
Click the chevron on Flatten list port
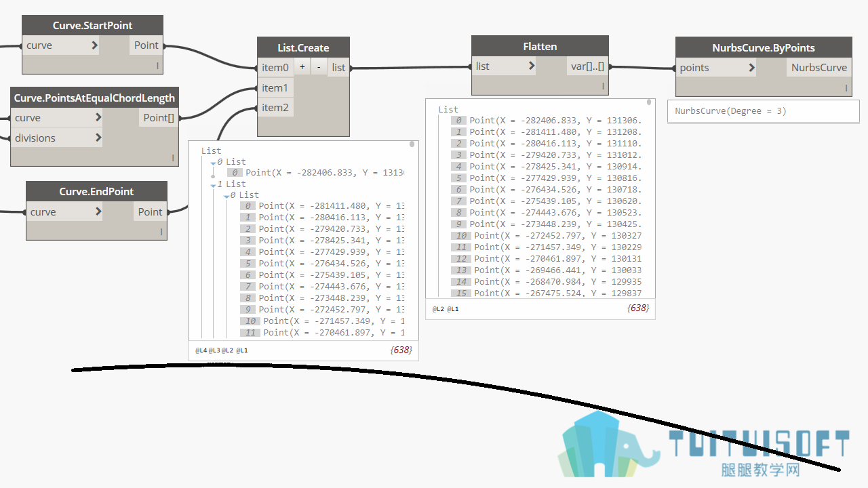[x=531, y=66]
